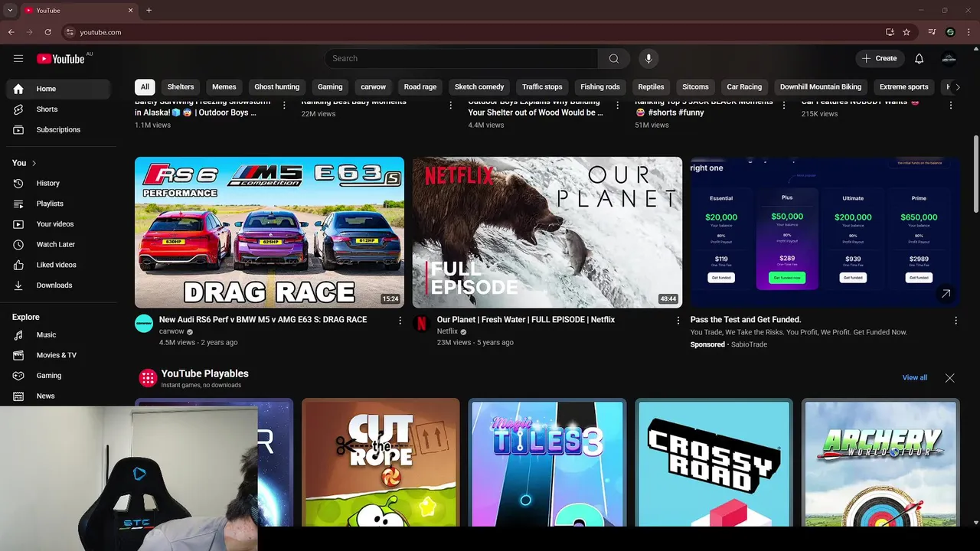Open options for JACK BLACK Moments video
This screenshot has height=551, width=980.
coord(784,105)
